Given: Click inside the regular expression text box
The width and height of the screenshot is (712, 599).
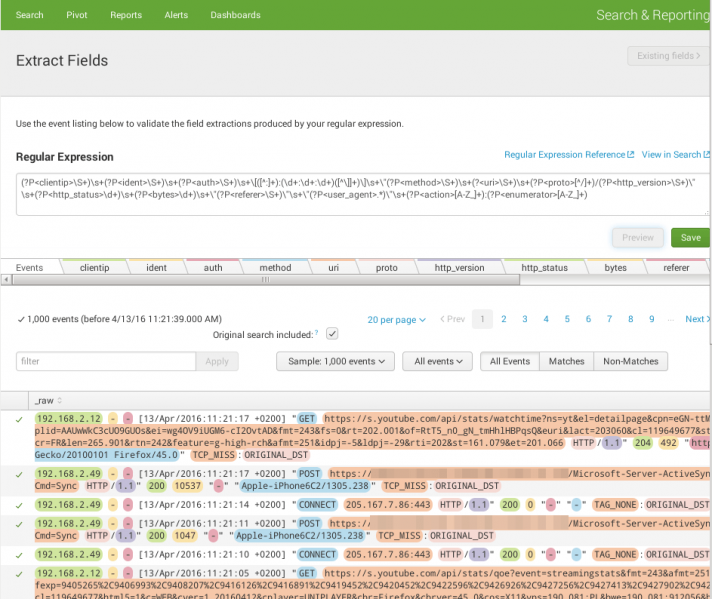Looking at the screenshot, I should [362, 194].
